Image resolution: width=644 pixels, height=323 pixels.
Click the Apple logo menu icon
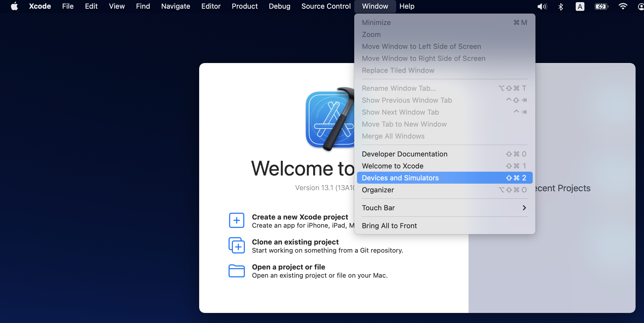(14, 6)
